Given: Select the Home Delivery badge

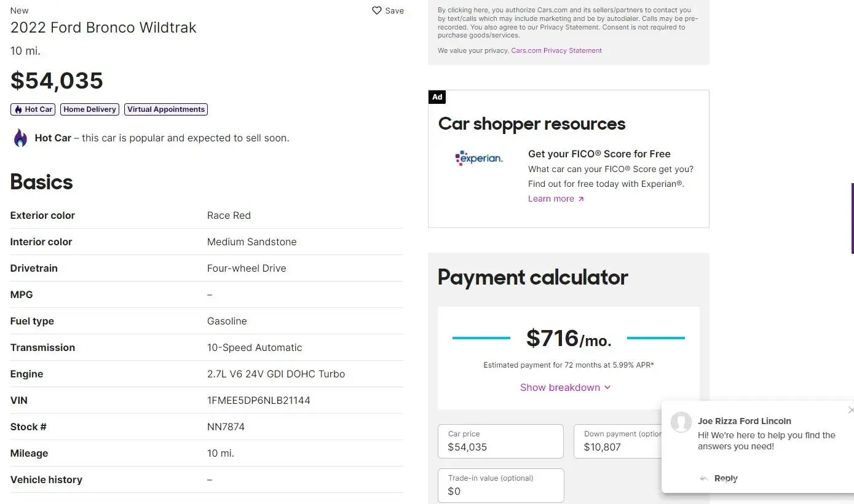Looking at the screenshot, I should (90, 109).
